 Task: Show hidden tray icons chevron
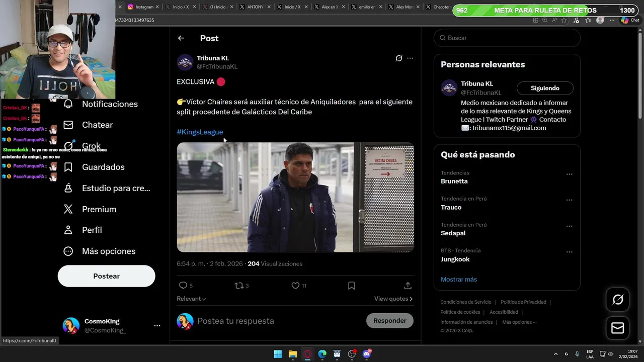tap(555, 354)
